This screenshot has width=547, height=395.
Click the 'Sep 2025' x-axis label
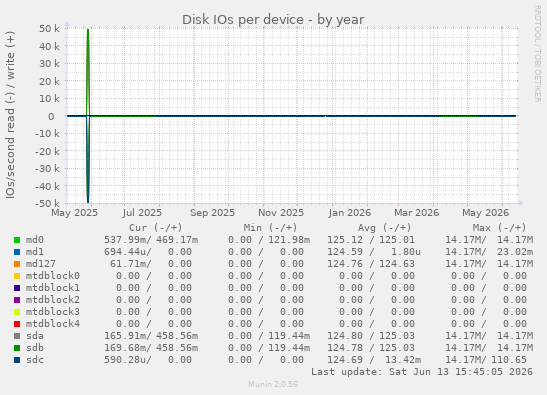point(212,213)
